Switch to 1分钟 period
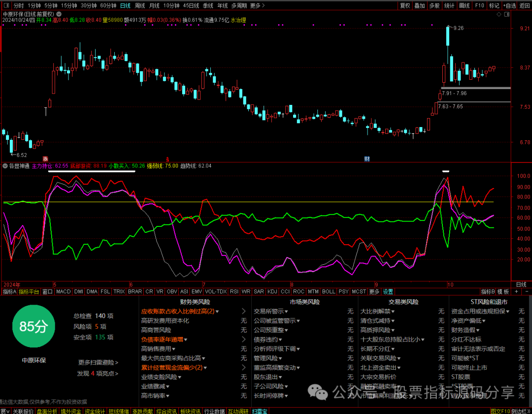Viewport: 532px width, 414px height. click(x=34, y=5)
